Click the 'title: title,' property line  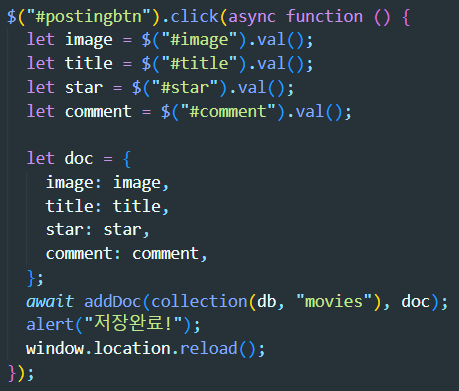[107, 206]
